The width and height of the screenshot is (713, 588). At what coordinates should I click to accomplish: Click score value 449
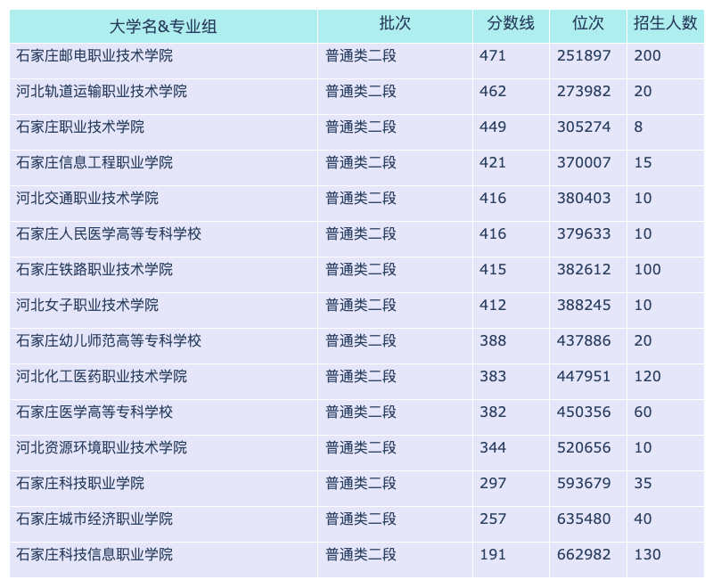[493, 127]
